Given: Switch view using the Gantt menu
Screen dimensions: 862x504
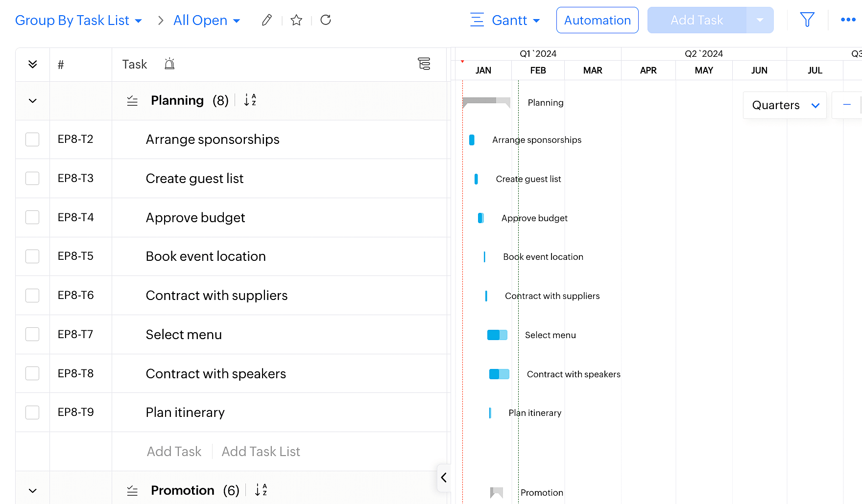Looking at the screenshot, I should click(505, 21).
